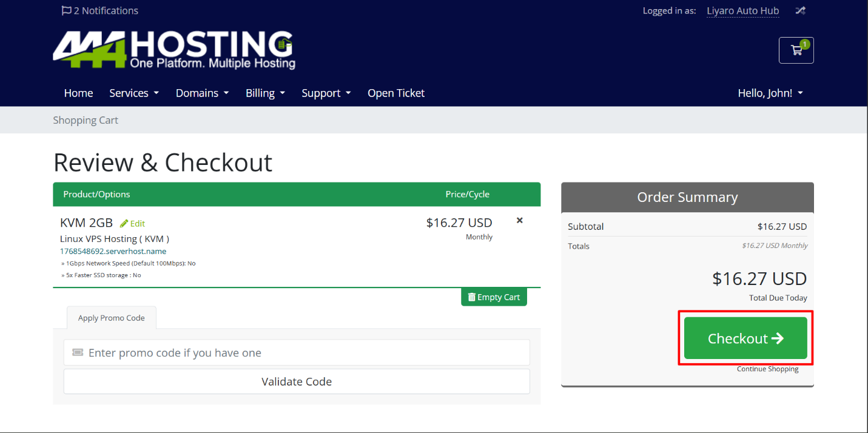Screen dimensions: 868x433
Task: Open the Support dropdown menu
Action: [x=326, y=93]
